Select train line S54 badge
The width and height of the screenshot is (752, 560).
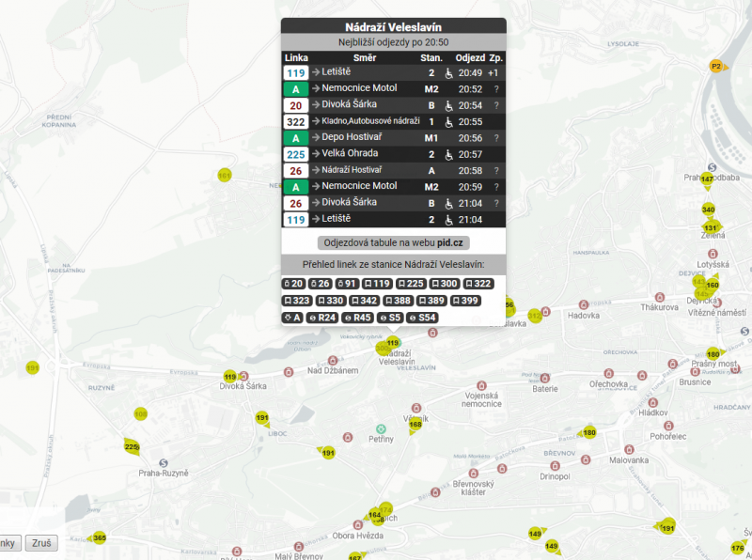click(x=422, y=318)
